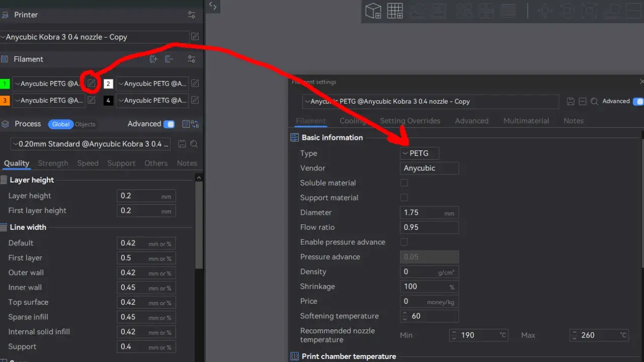Open Setting Overrides tab

410,121
